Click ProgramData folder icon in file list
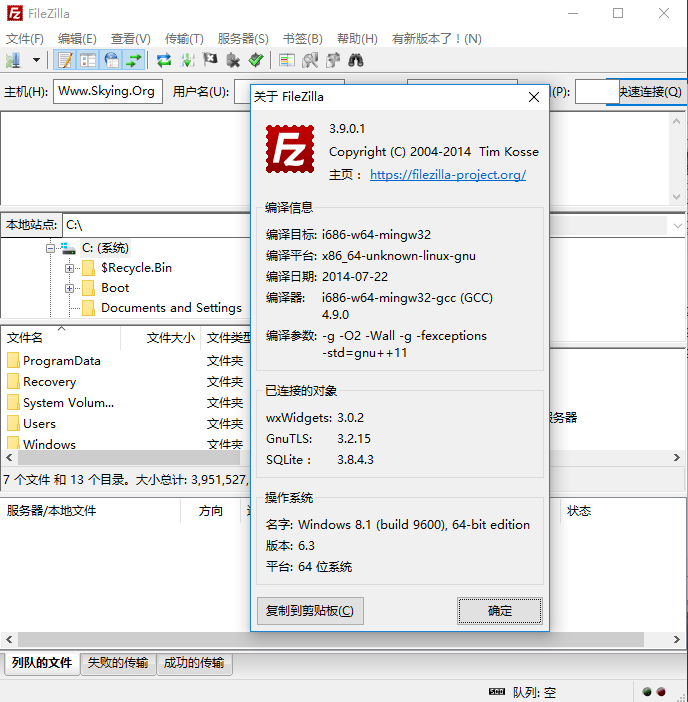This screenshot has height=702, width=688. point(13,360)
